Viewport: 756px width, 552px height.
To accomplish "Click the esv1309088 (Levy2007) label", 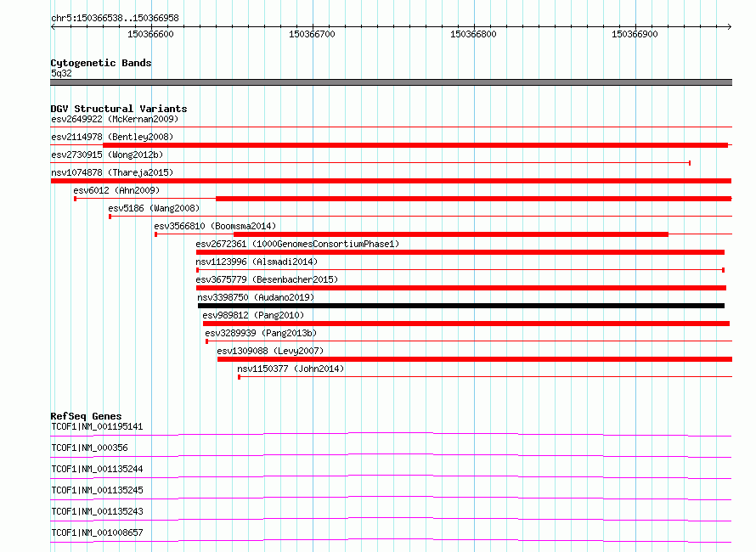I will click(270, 351).
